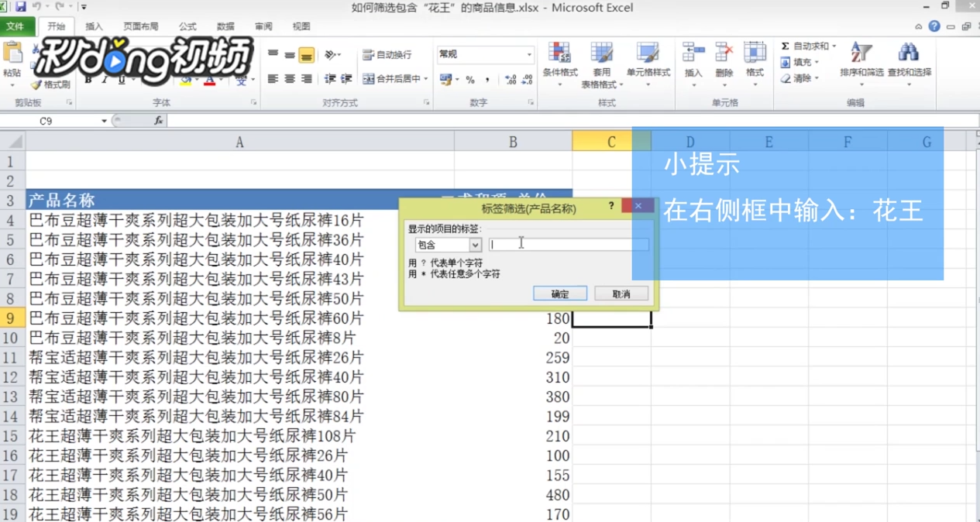Switch to the 公式 tab

(188, 26)
